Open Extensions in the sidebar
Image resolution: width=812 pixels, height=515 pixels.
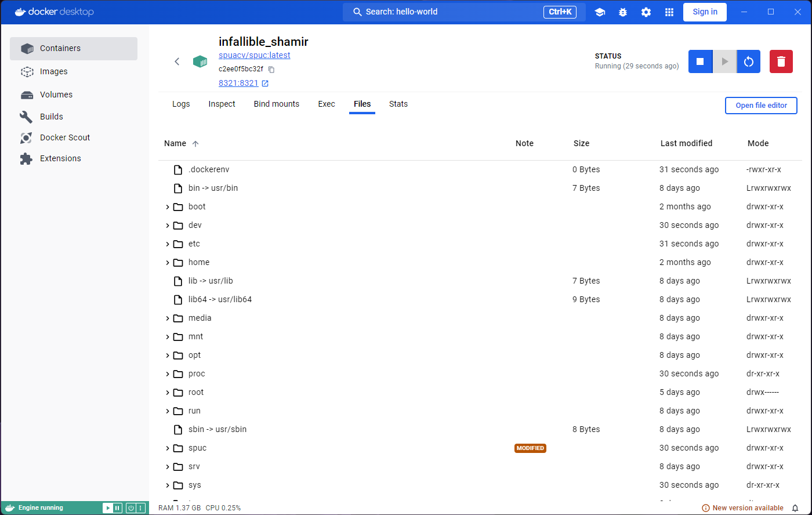coord(74,158)
